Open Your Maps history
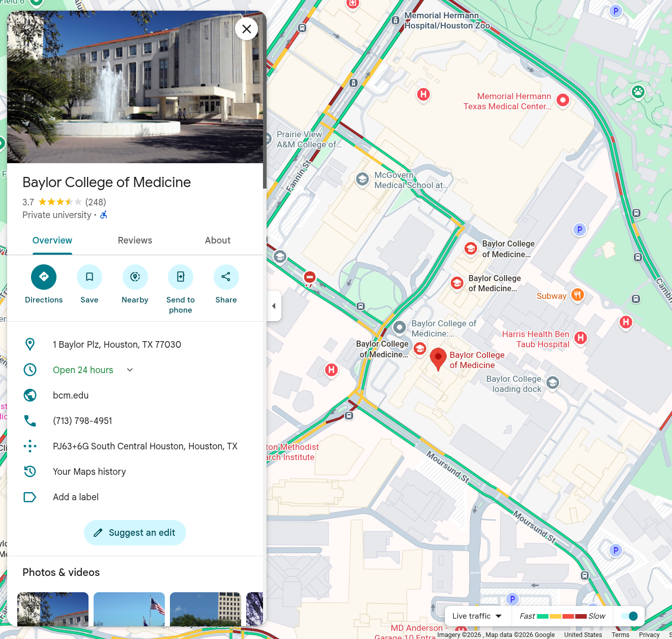Image resolution: width=672 pixels, height=639 pixels. click(x=90, y=472)
